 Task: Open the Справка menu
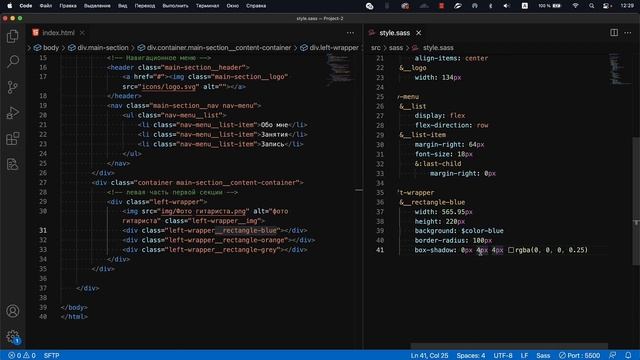pyautogui.click(x=256, y=6)
